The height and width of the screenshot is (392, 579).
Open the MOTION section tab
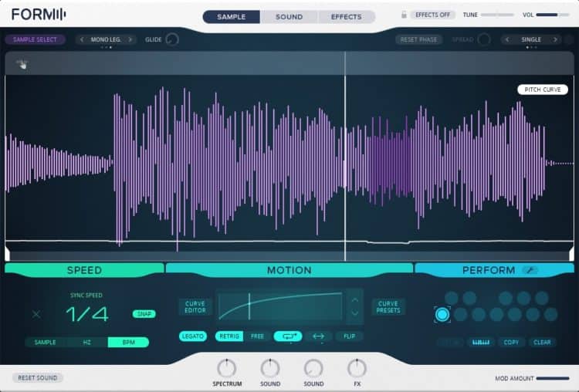289,270
